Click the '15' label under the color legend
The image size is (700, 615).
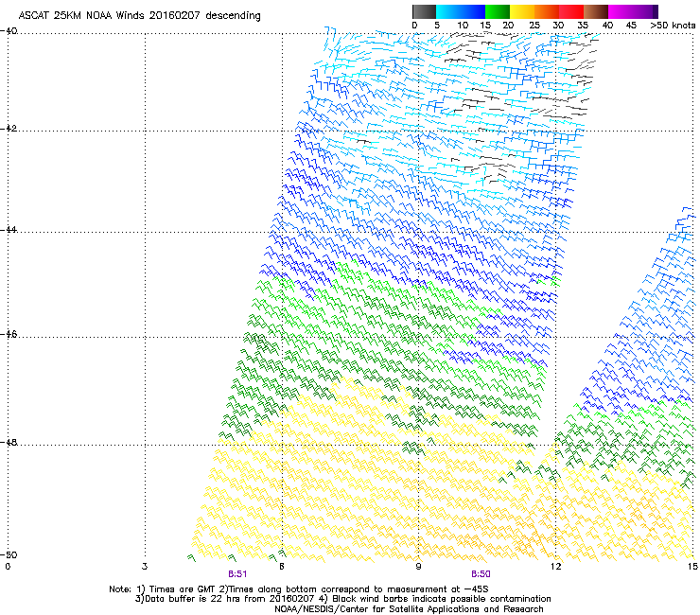(485, 26)
